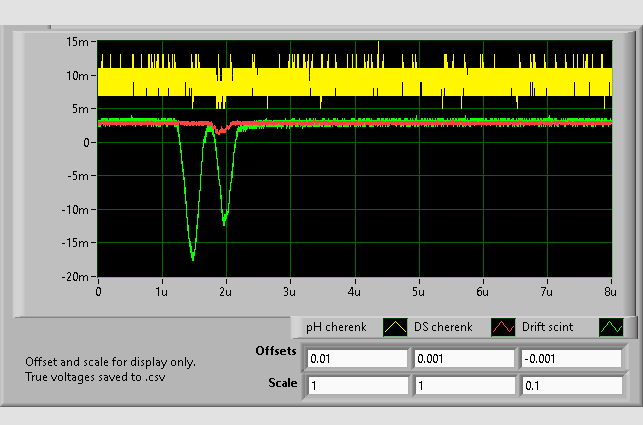Select the pH cherenk legend label
Viewport: 643px width, 425px height.
[x=337, y=327]
